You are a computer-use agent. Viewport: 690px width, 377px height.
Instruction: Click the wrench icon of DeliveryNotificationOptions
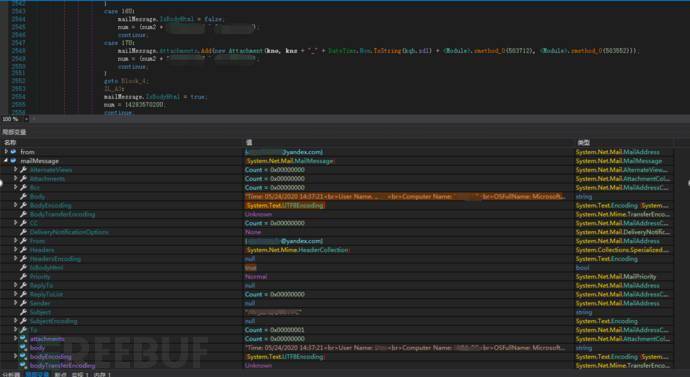[23, 232]
